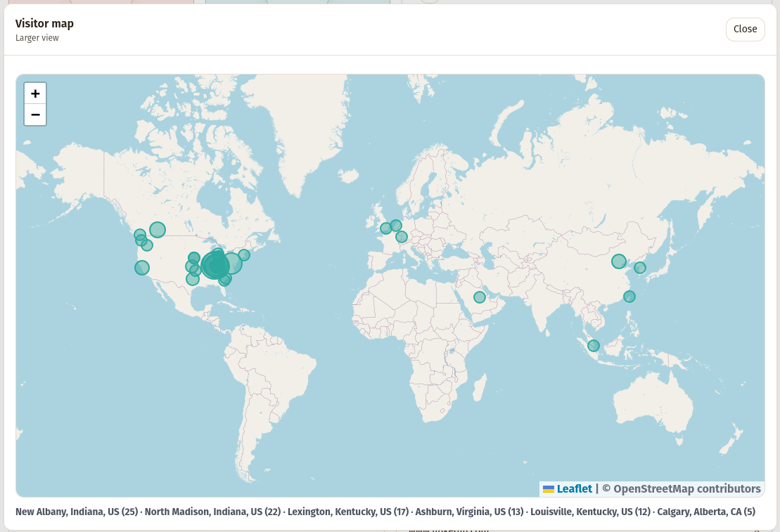Open the Leaflet attribution link
The height and width of the screenshot is (532, 780).
tap(574, 488)
